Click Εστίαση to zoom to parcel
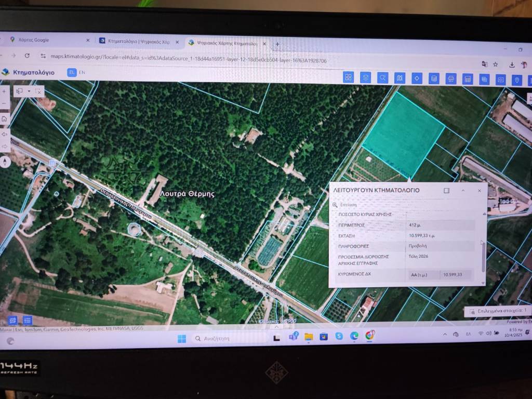532x399 pixels. (x=348, y=205)
